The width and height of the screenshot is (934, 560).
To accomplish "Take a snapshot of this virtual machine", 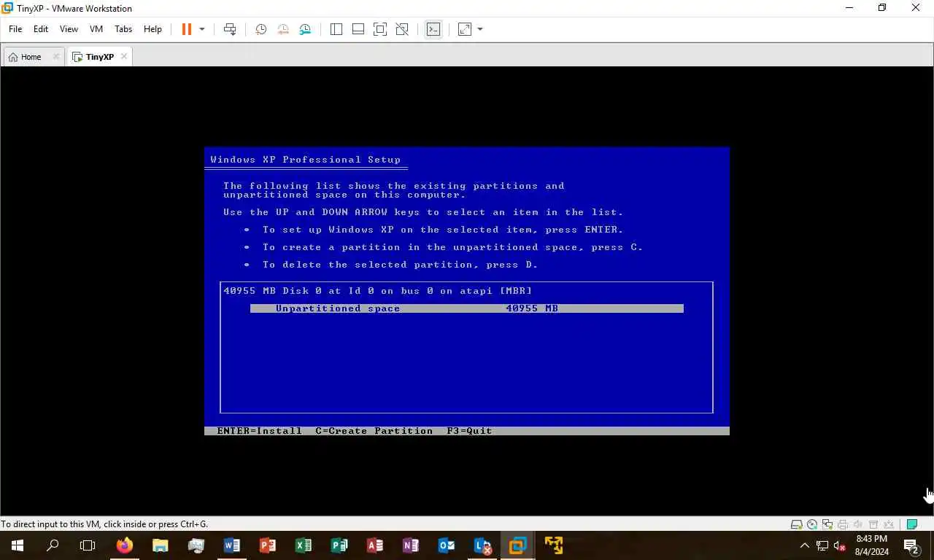I will tap(261, 29).
